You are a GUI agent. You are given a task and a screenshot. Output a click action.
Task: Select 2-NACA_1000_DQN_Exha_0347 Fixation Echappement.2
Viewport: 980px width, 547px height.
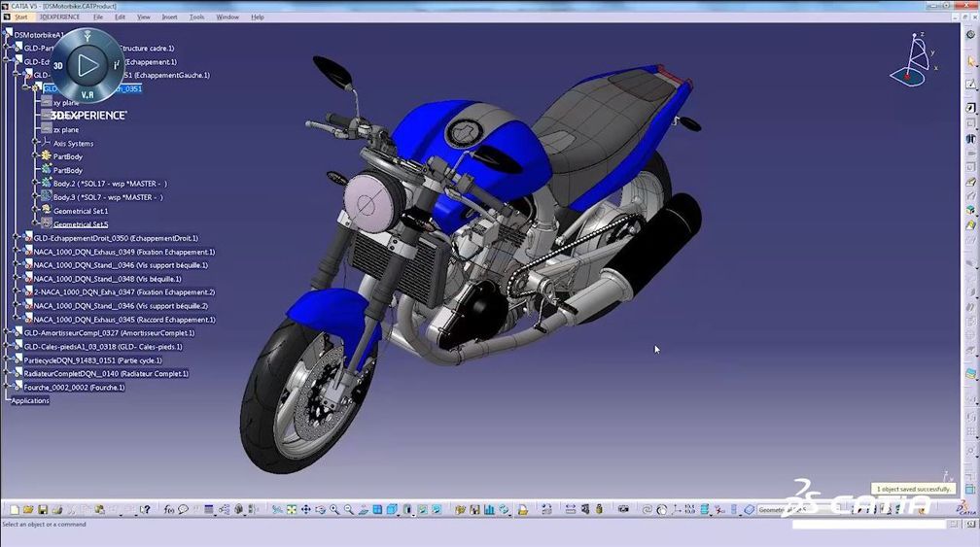123,292
